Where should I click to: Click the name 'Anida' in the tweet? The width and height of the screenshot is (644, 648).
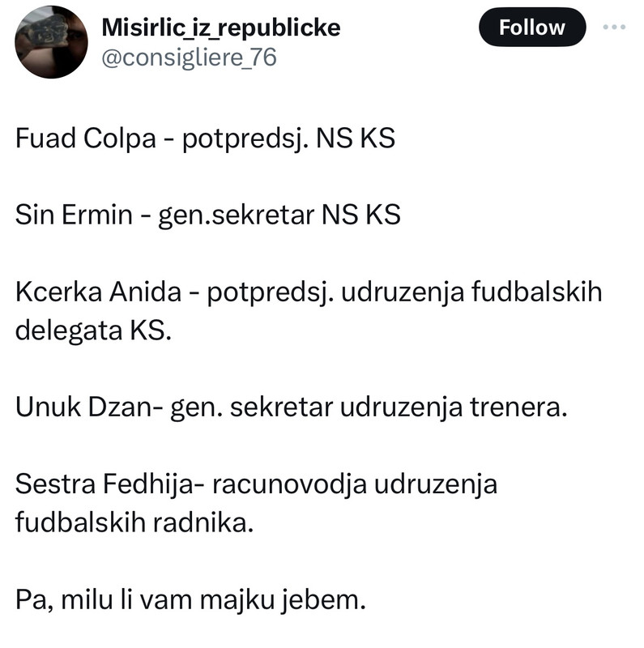click(x=146, y=292)
